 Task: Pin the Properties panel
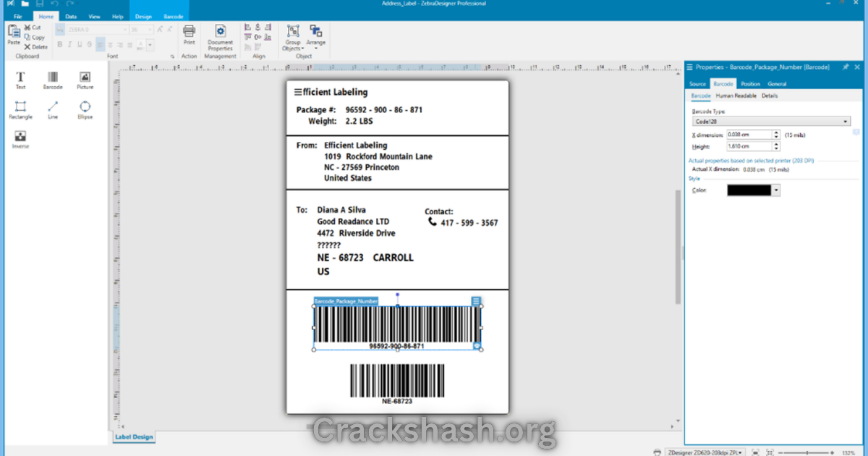[846, 67]
